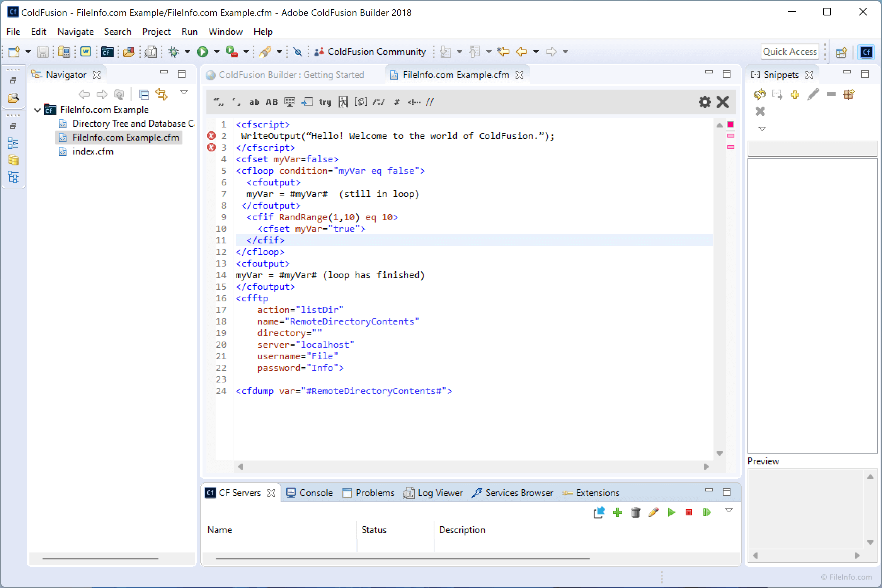The height and width of the screenshot is (588, 882).
Task: Click the lowercase 'ab' editor button
Action: [254, 102]
